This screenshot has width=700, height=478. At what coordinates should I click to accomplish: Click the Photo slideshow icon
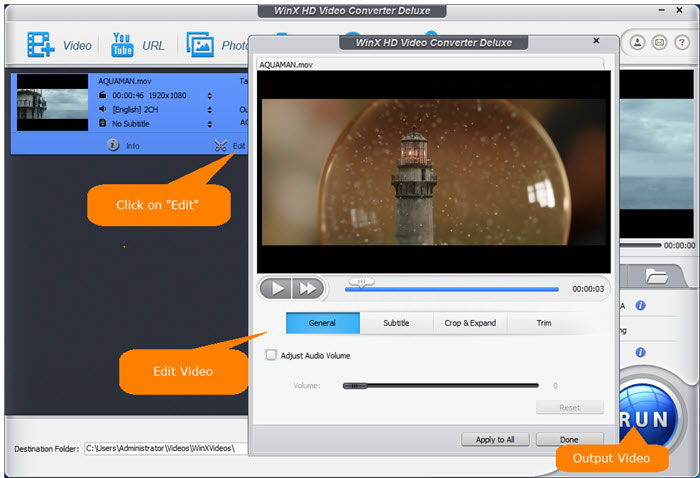(x=200, y=45)
